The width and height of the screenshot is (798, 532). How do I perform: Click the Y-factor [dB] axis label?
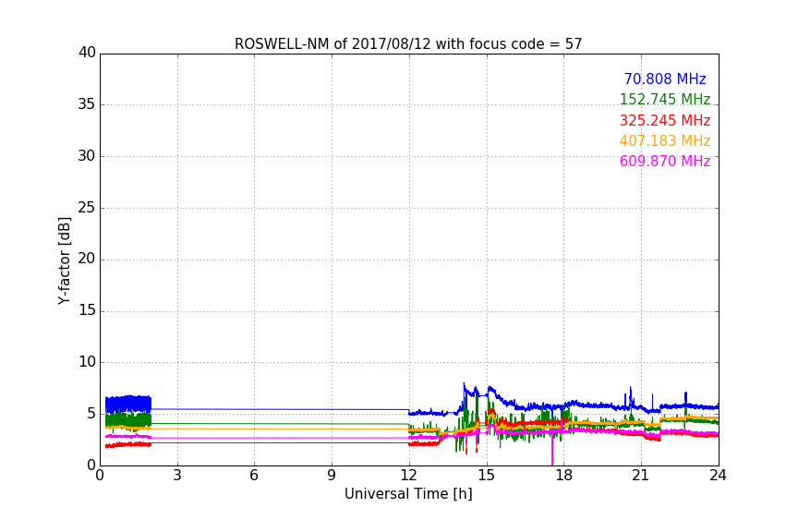point(64,260)
